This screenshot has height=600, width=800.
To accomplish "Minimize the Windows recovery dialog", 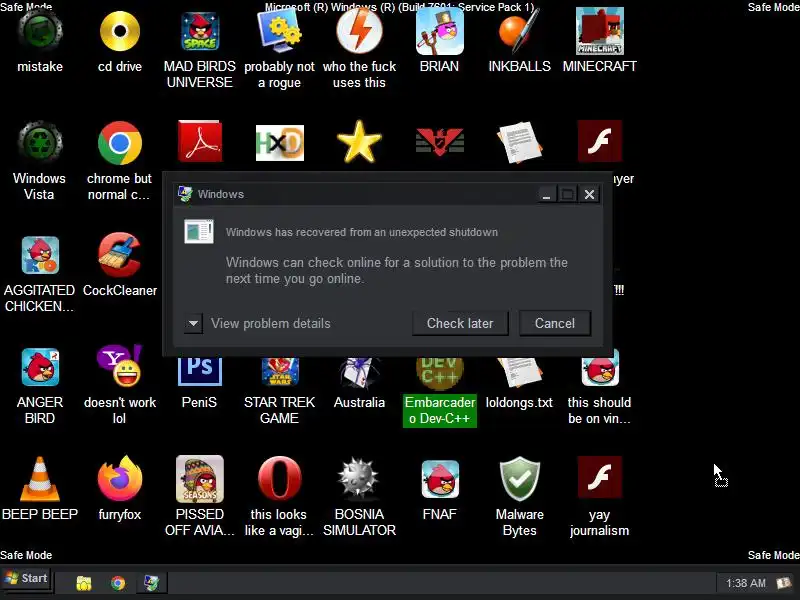I will pyautogui.click(x=546, y=194).
